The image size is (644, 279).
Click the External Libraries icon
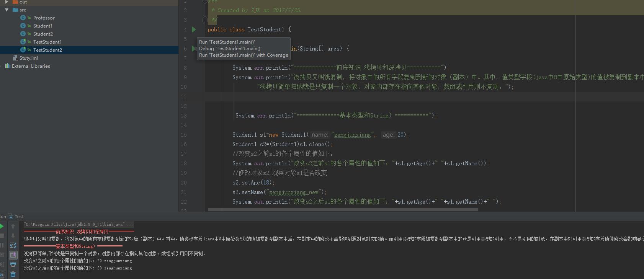click(8, 66)
